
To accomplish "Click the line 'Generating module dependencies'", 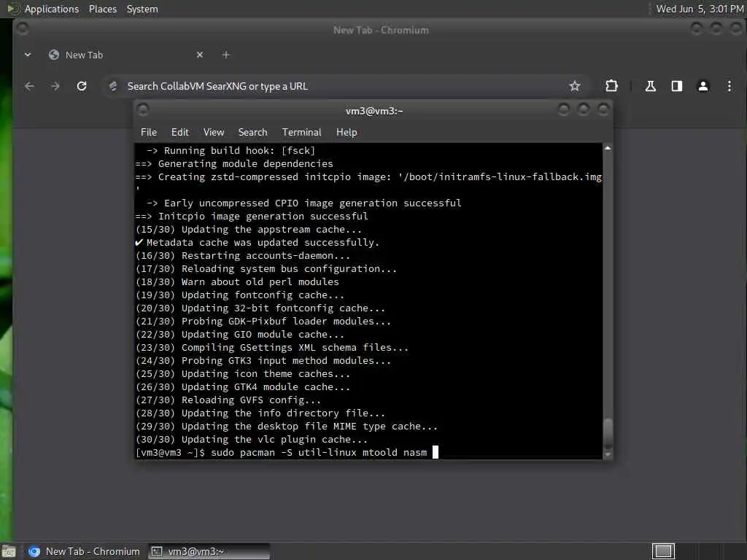I will pos(234,164).
